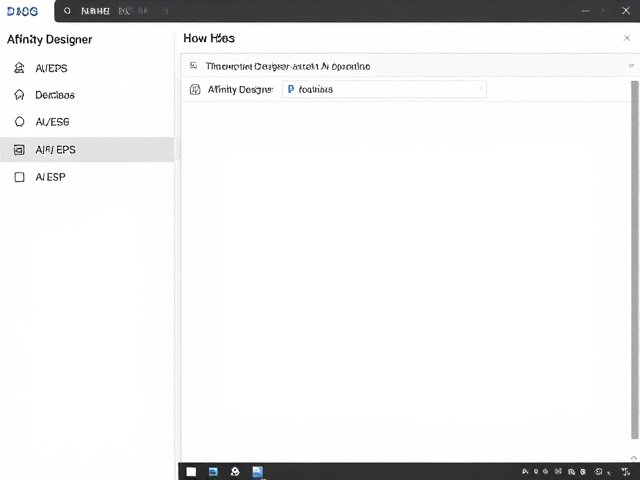Tick the AI ESP checkbox
This screenshot has width=640, height=480.
click(x=19, y=177)
